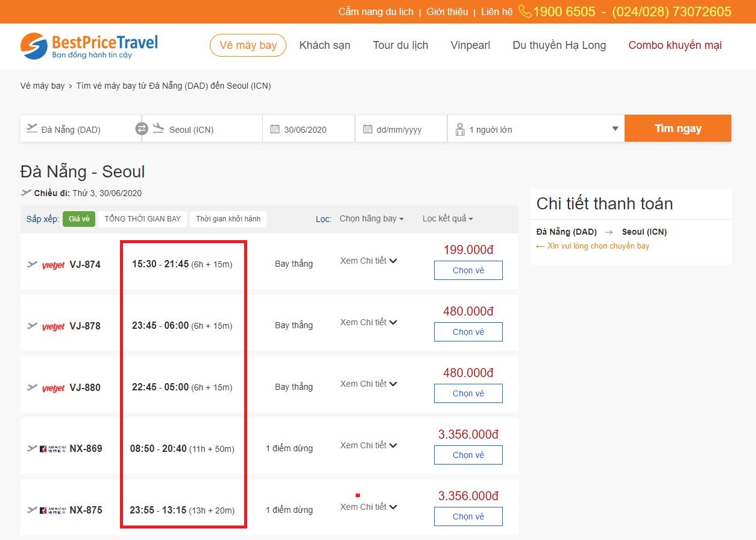Enable Thời gian khởi hành sorting
The width and height of the screenshot is (756, 540).
click(x=228, y=218)
